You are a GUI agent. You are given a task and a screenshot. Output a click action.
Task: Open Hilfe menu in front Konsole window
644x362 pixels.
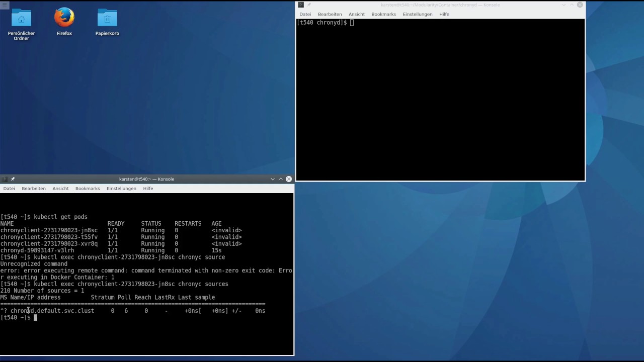point(148,189)
